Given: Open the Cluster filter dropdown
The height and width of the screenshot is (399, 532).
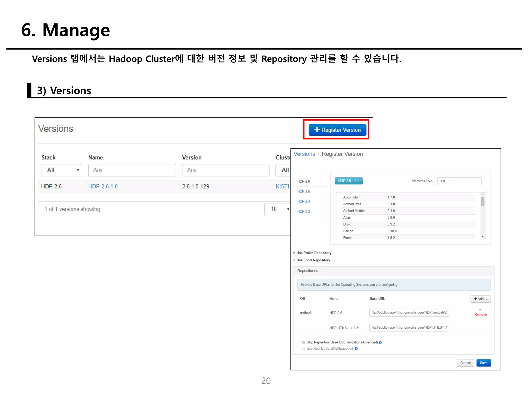Looking at the screenshot, I should pyautogui.click(x=283, y=170).
